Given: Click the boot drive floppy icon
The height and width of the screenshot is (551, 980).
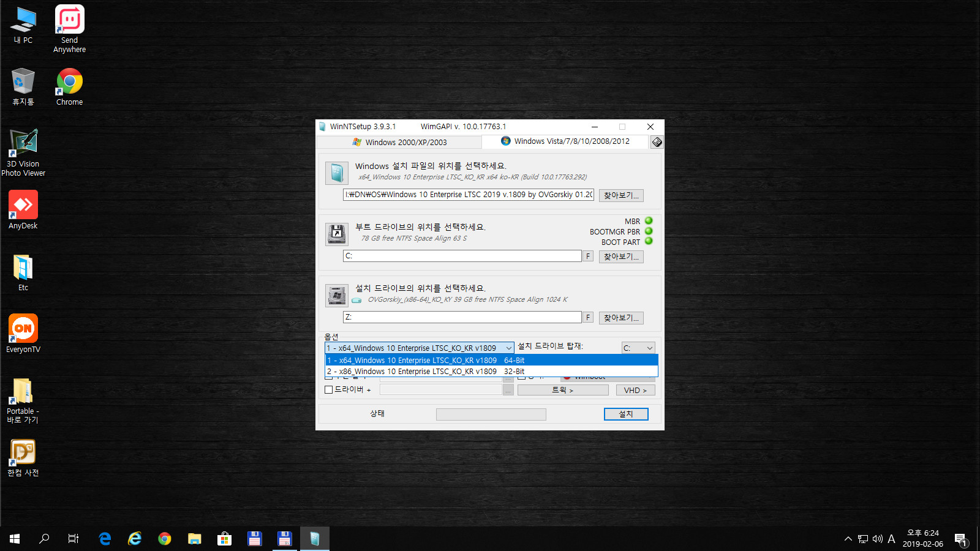Looking at the screenshot, I should coord(337,234).
